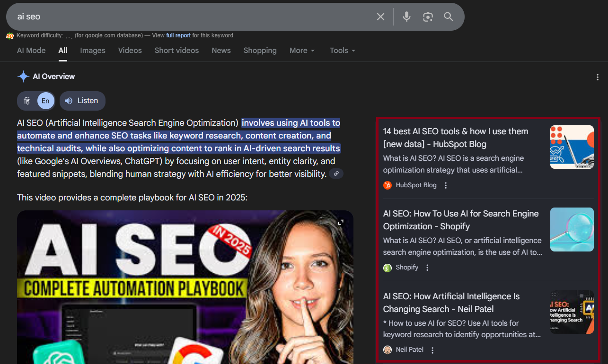Start voice search with the microphone icon
The height and width of the screenshot is (364, 608).
[x=406, y=17]
